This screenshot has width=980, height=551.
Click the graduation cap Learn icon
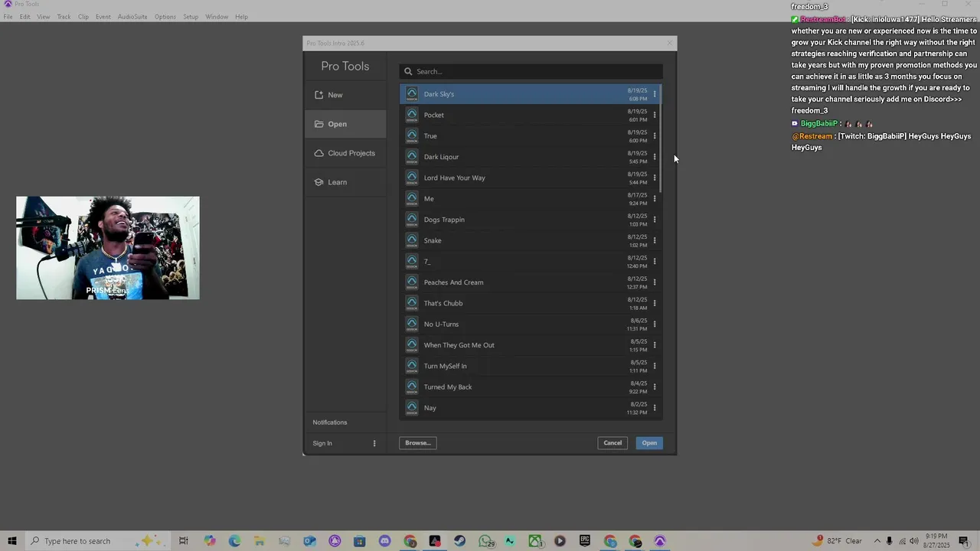point(319,182)
